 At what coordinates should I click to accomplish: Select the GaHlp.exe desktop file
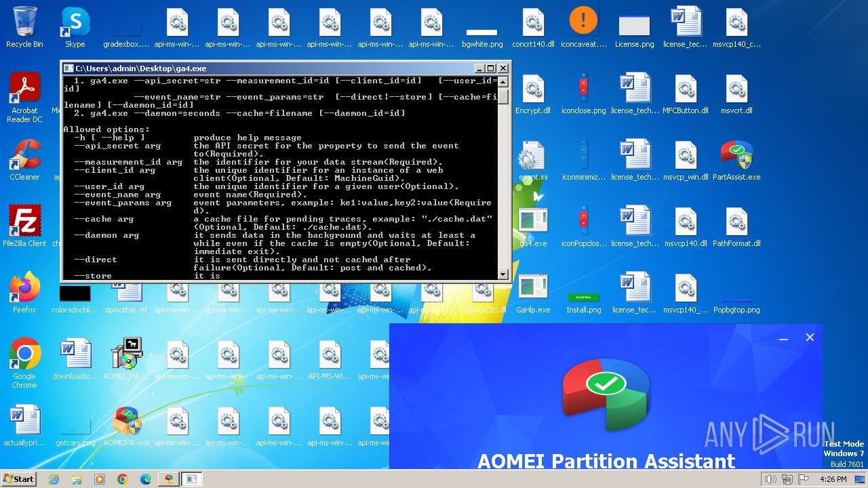coord(533,293)
